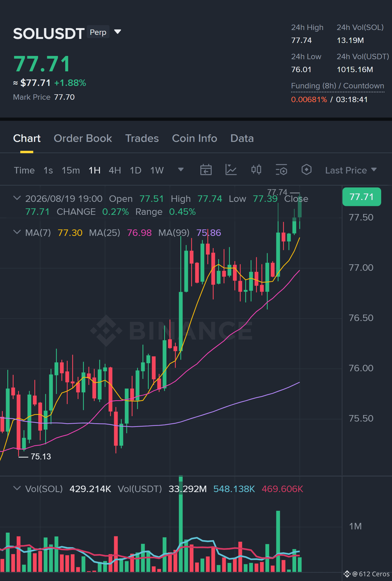The image size is (392, 581).
Task: Tap the countdown timer 03:18:41
Action: pos(352,99)
